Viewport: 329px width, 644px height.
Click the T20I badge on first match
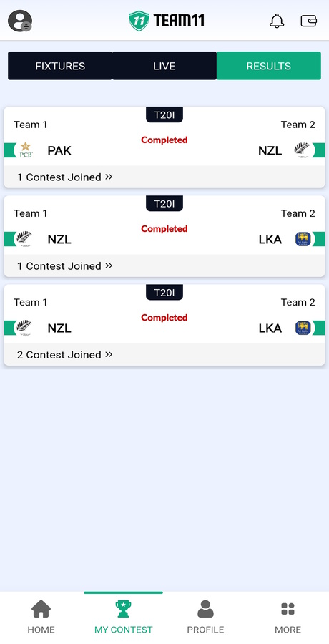tap(164, 114)
